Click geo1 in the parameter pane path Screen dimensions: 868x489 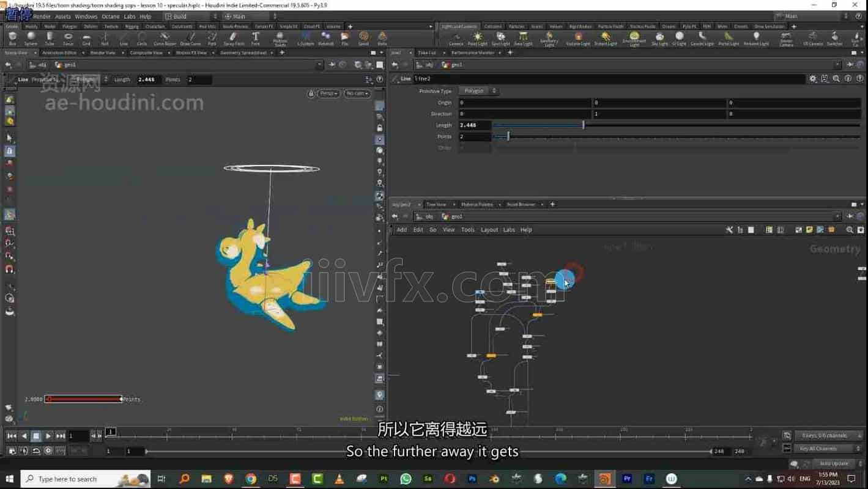click(452, 65)
